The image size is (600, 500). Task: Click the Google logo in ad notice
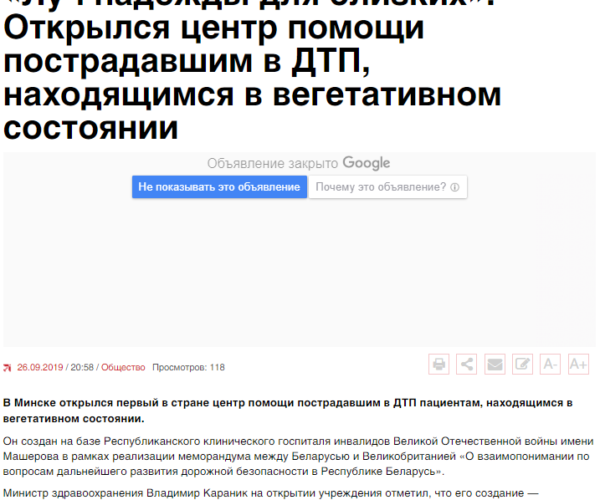(x=366, y=163)
